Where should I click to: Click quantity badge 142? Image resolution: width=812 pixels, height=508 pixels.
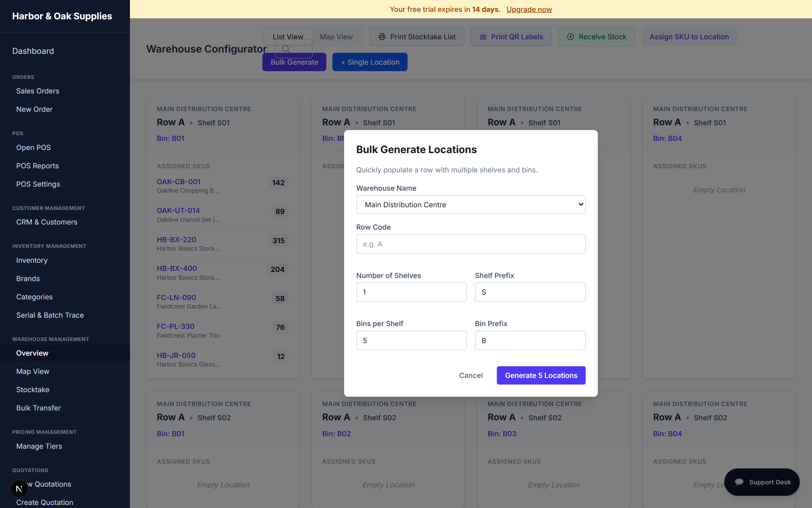tap(278, 183)
